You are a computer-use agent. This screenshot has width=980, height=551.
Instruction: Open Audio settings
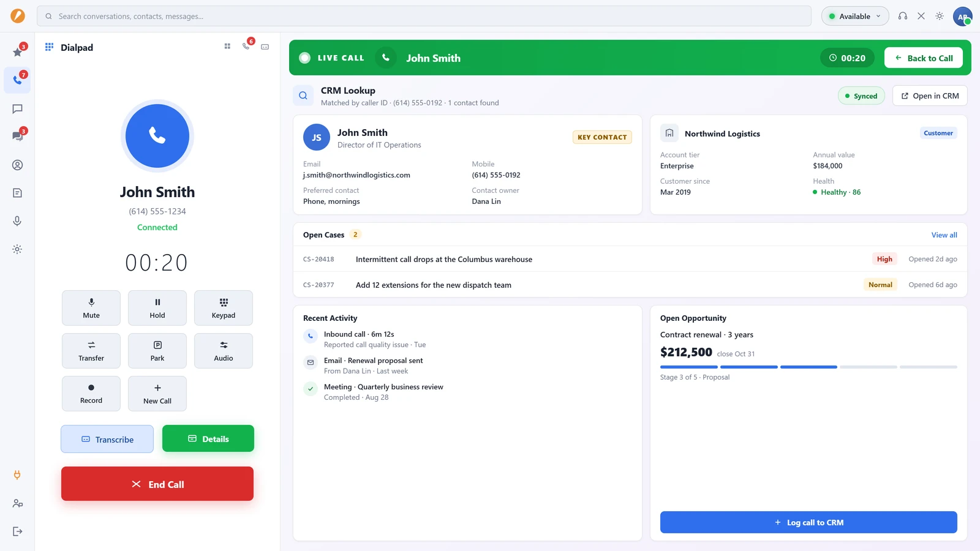224,351
